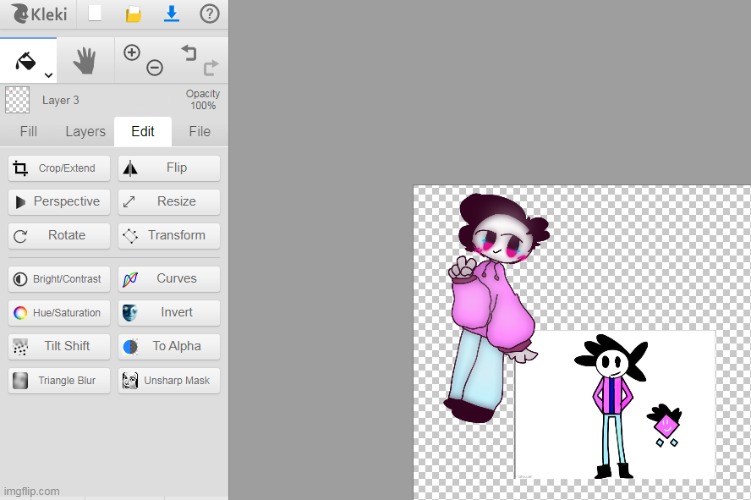Click the Crop/Extend button
Viewport: 751px width, 500px height.
click(59, 168)
